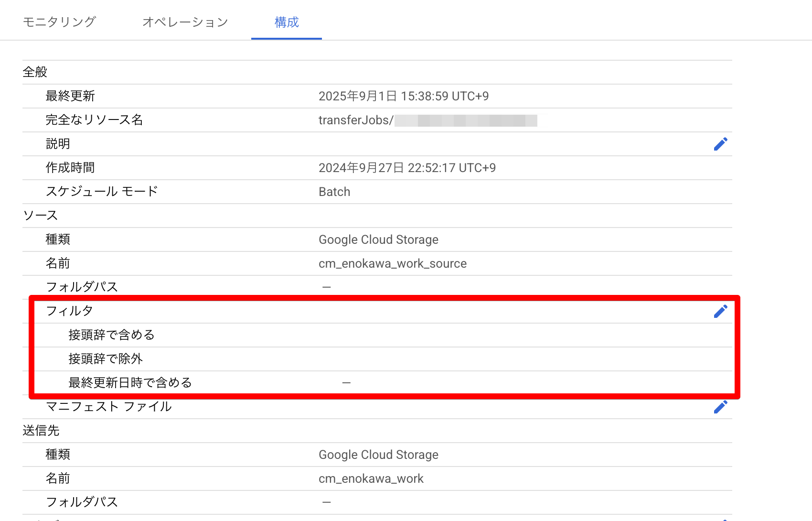Click the schedule mode value Batch
Viewport: 812px width, 521px height.
tap(334, 192)
